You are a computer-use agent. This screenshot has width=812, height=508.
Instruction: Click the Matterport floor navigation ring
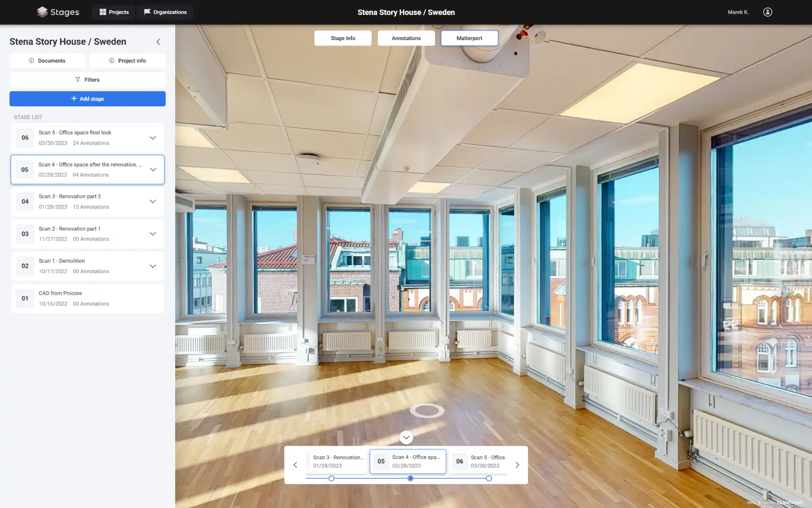click(x=427, y=411)
